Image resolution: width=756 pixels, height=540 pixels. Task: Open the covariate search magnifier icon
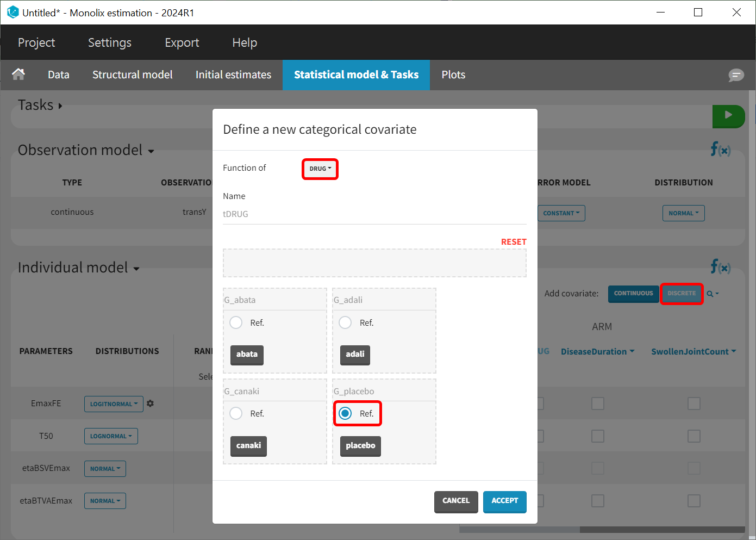711,294
